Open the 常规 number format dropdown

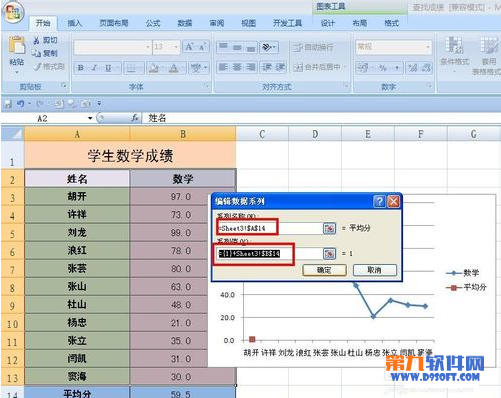coord(428,47)
